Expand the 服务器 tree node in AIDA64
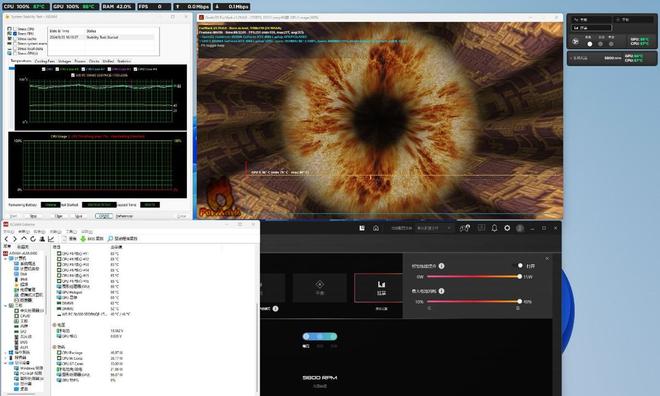The width and height of the screenshot is (660, 396). click(x=6, y=358)
